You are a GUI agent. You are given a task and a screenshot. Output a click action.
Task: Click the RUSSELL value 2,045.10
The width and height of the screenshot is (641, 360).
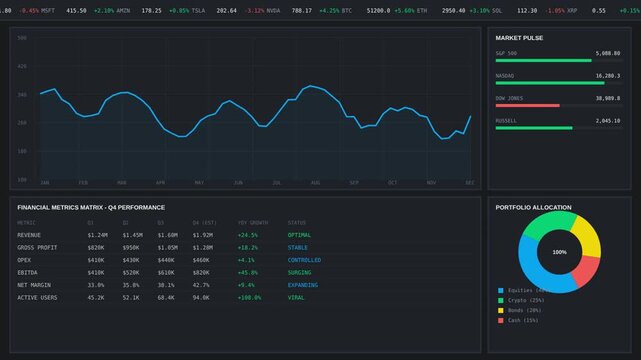click(x=607, y=121)
